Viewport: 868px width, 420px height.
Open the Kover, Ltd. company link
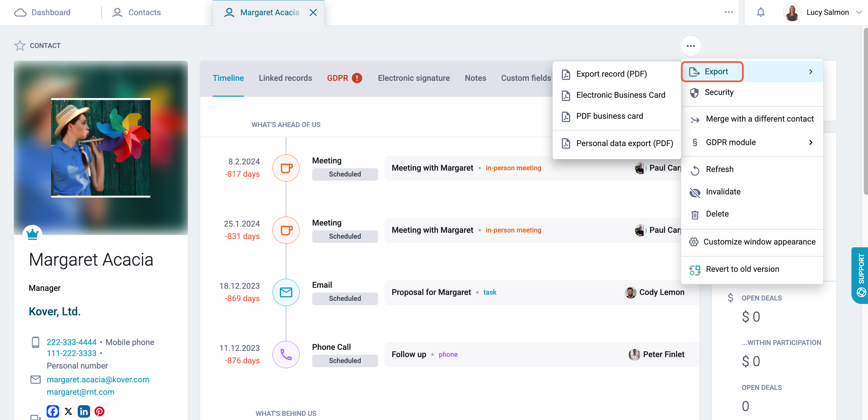point(55,311)
